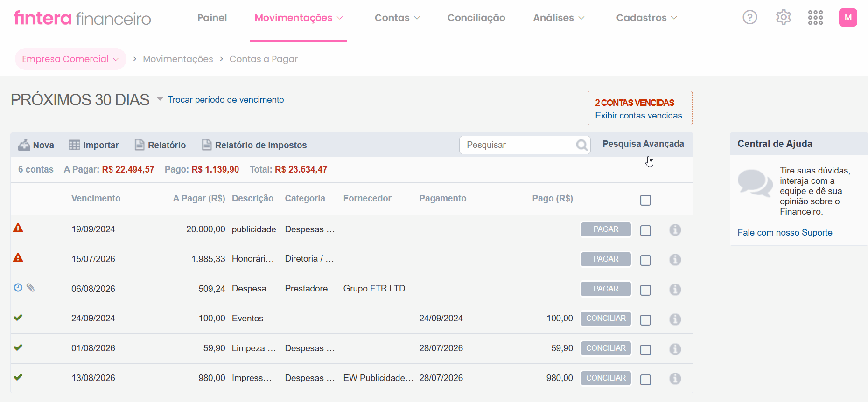
Task: Click the Nova button label
Action: coord(43,145)
